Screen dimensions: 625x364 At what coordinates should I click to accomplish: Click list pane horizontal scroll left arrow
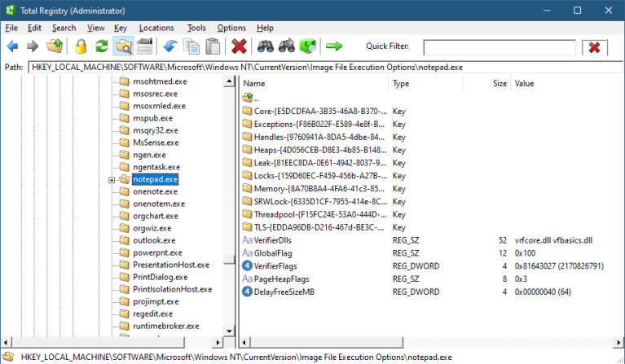point(244,342)
